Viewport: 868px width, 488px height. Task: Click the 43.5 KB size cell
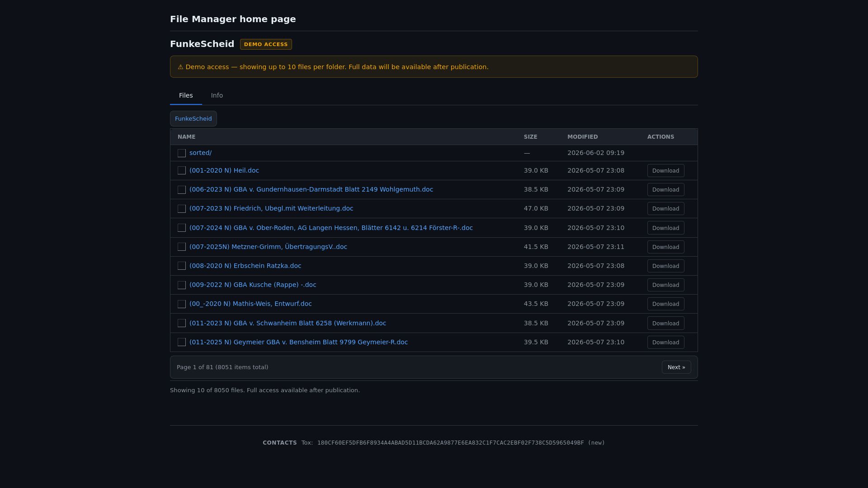click(536, 304)
